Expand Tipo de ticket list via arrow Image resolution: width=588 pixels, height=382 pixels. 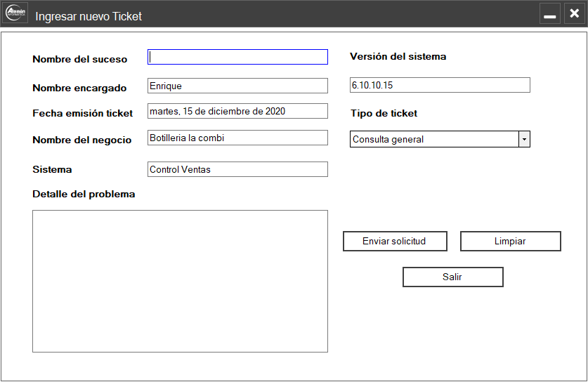pos(524,139)
